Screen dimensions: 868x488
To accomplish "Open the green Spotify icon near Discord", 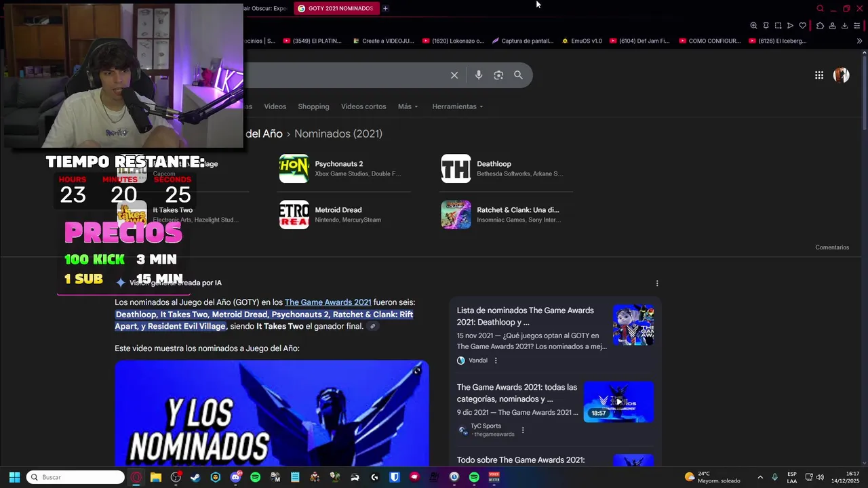I will (x=255, y=477).
